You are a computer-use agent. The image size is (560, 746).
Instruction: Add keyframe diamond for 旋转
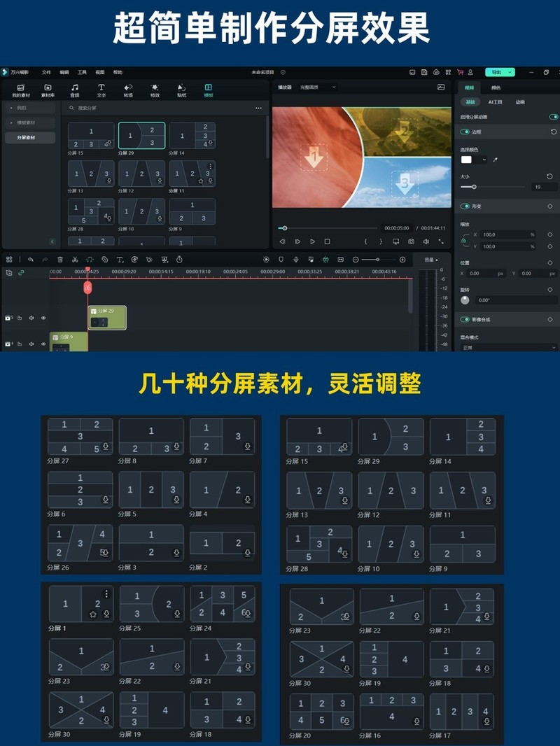550,289
